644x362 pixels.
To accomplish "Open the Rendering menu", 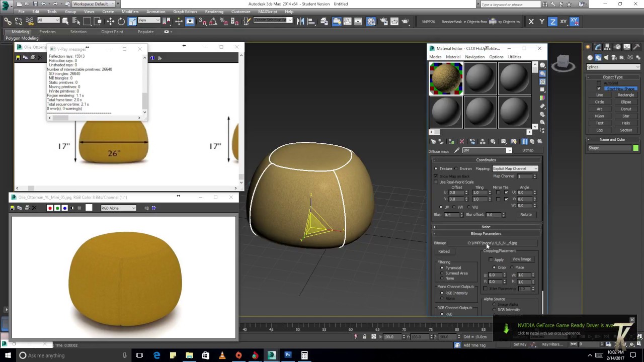I will [x=214, y=12].
